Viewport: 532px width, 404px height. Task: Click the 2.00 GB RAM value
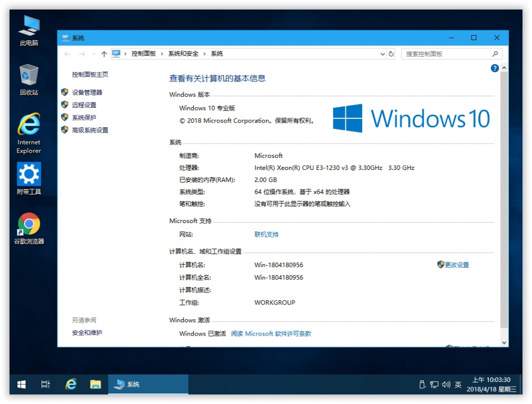coord(265,179)
